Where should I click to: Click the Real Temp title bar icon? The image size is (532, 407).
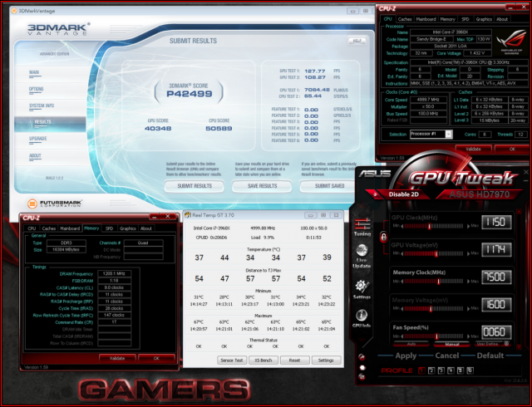tap(188, 215)
